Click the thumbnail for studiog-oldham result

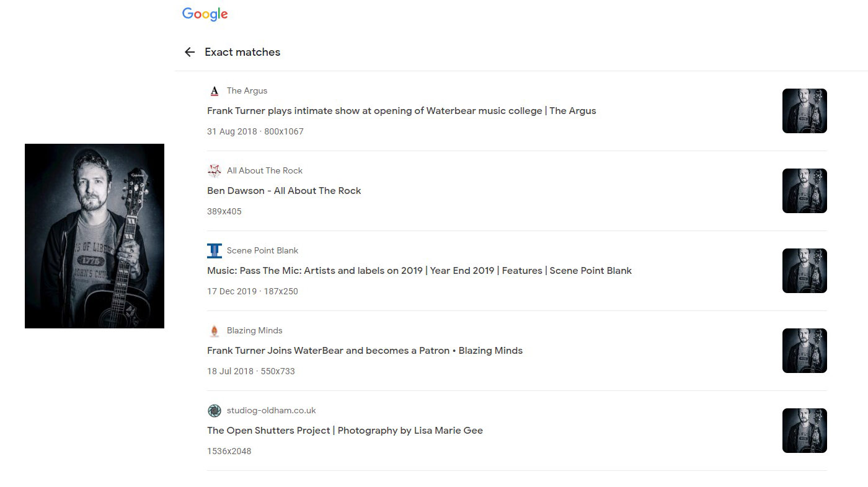pyautogui.click(x=804, y=431)
